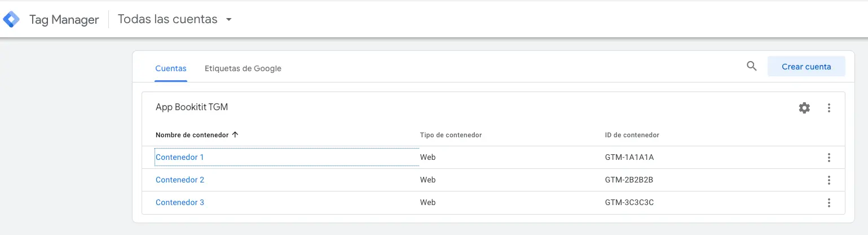Screen dimensions: 868x235
Task: Open three-dot menu for Contenedor 3
Action: click(x=829, y=203)
